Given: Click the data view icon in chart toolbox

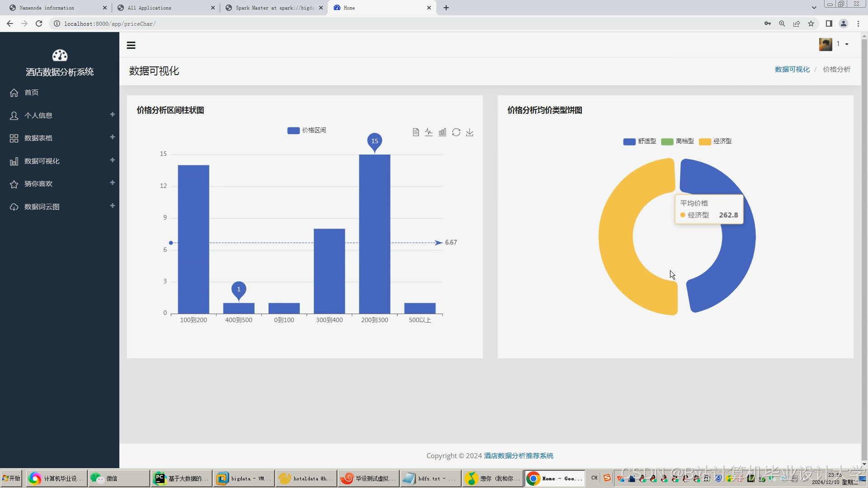Looking at the screenshot, I should point(415,132).
